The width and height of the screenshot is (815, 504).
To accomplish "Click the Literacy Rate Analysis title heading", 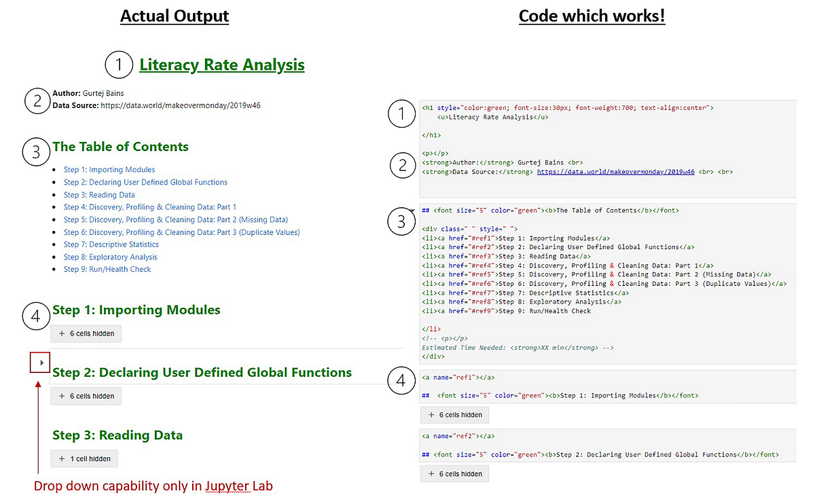I will [x=221, y=65].
